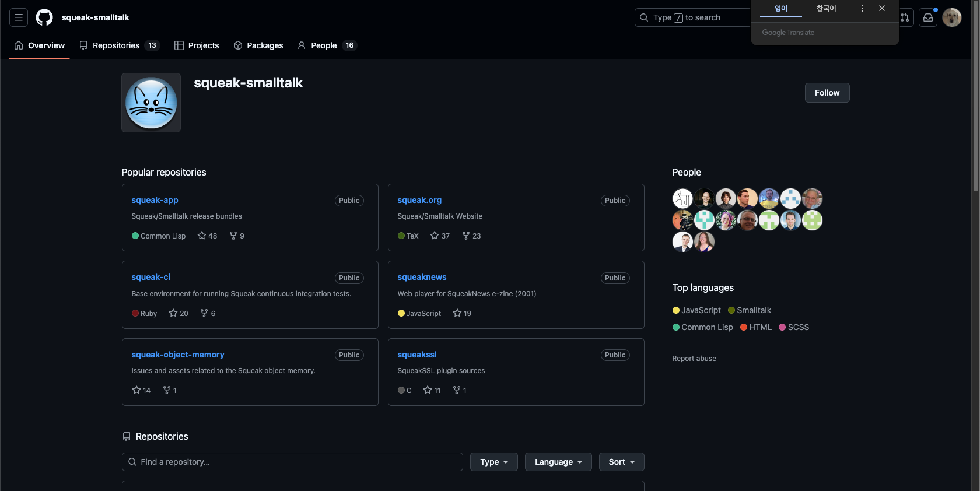Follow the squeak-smalltalk organization
980x491 pixels.
click(827, 93)
